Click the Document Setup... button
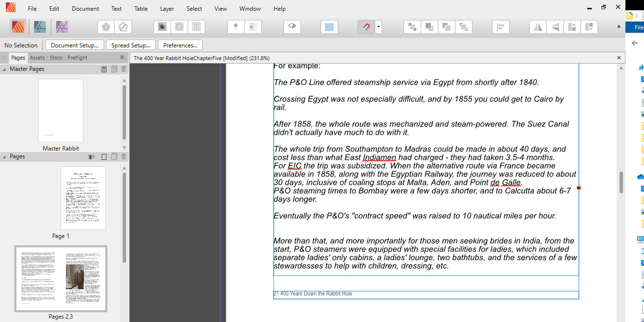The width and height of the screenshot is (644, 322). pos(75,45)
